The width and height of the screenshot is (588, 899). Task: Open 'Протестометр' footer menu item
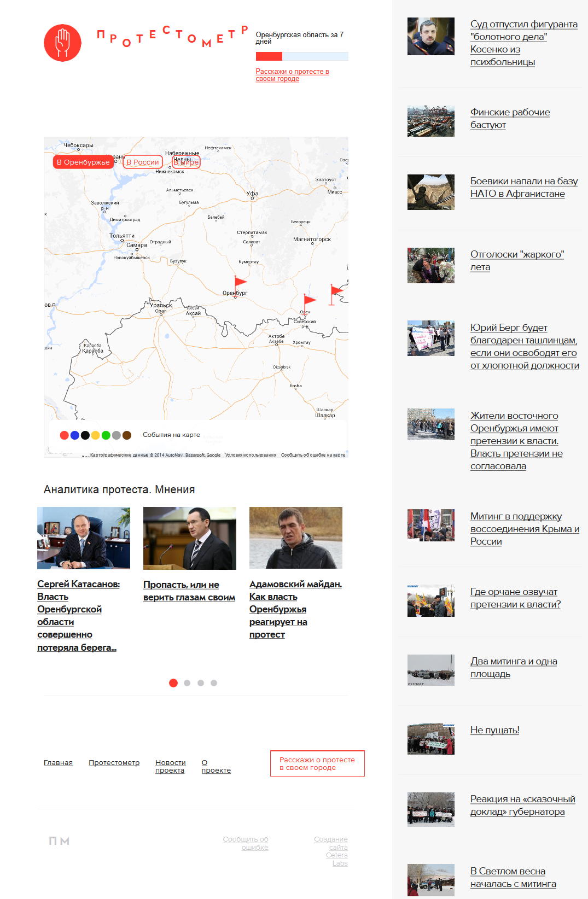114,763
